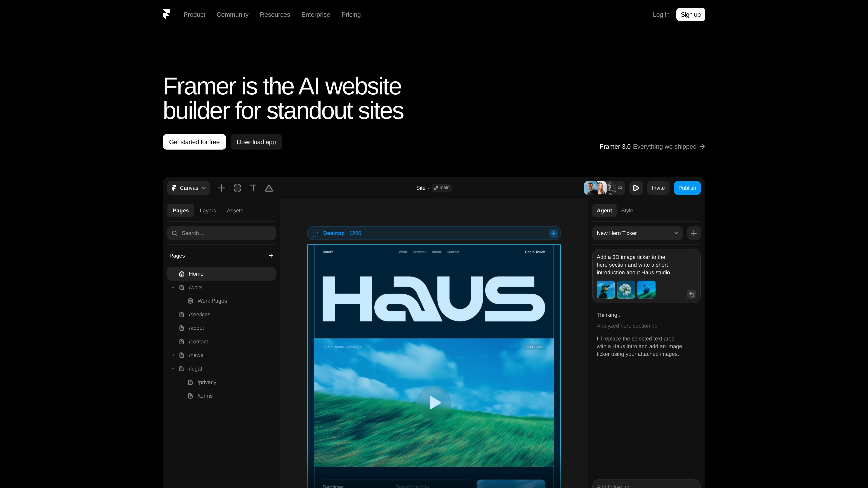Click the /news page icon

[182, 355]
